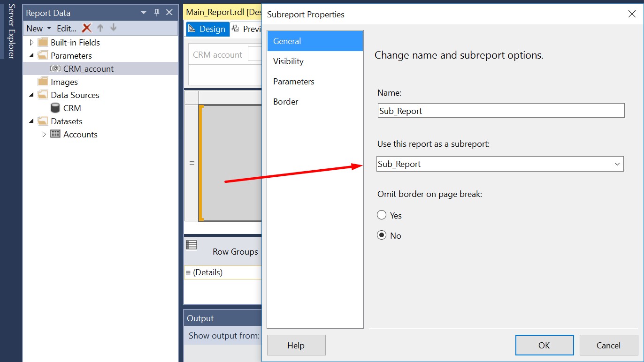Collapse the Parameters folder
Screen dimensions: 644x362
pyautogui.click(x=31, y=55)
